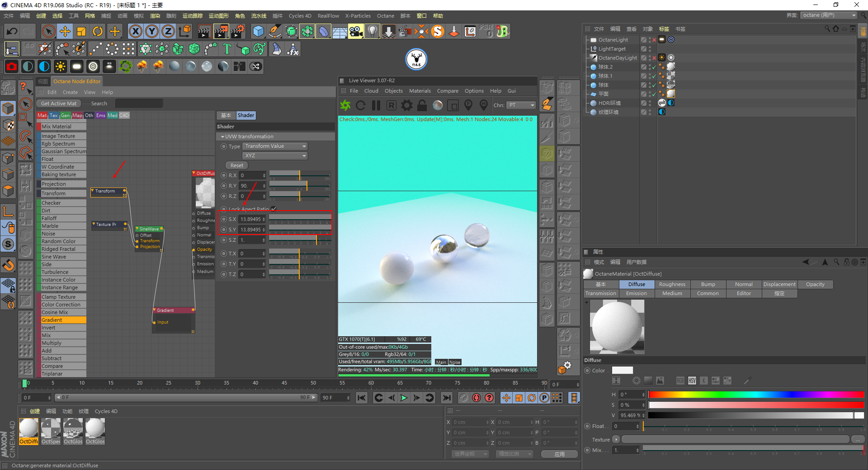The image size is (868, 470).
Task: Toggle the Z axis lock
Action: coord(168,31)
